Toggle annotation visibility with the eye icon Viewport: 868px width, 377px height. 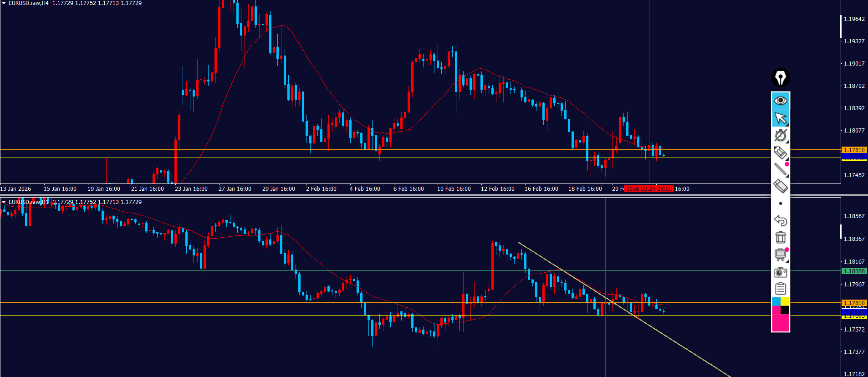coord(780,100)
